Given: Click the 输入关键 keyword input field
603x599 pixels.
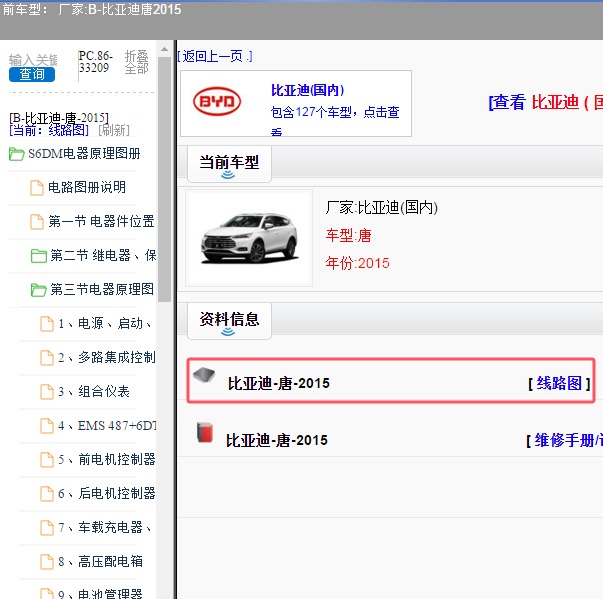Looking at the screenshot, I should coord(33,60).
